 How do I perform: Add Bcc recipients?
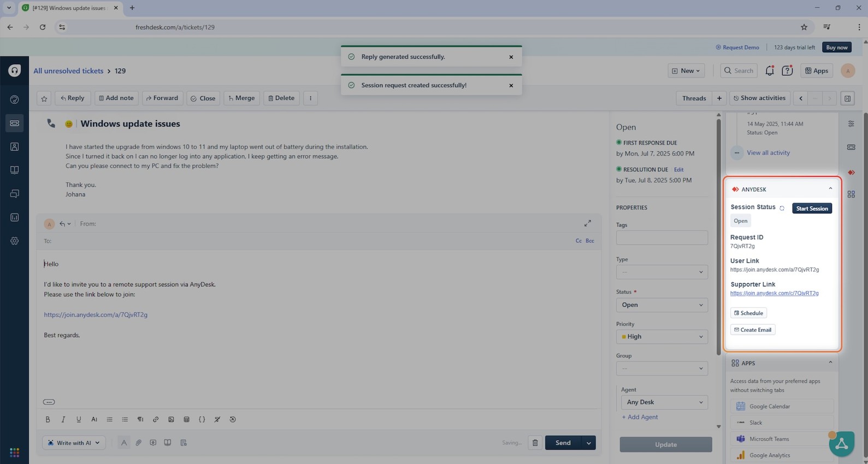(590, 241)
